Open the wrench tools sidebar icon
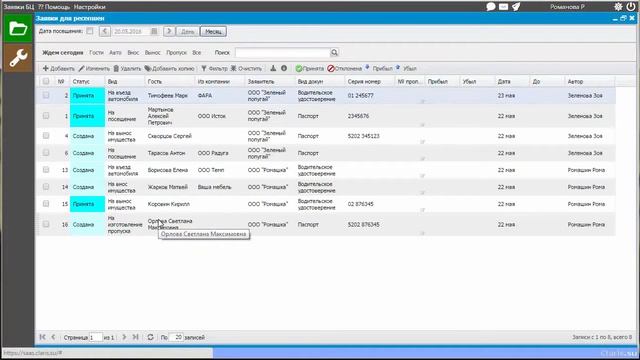 click(x=18, y=58)
